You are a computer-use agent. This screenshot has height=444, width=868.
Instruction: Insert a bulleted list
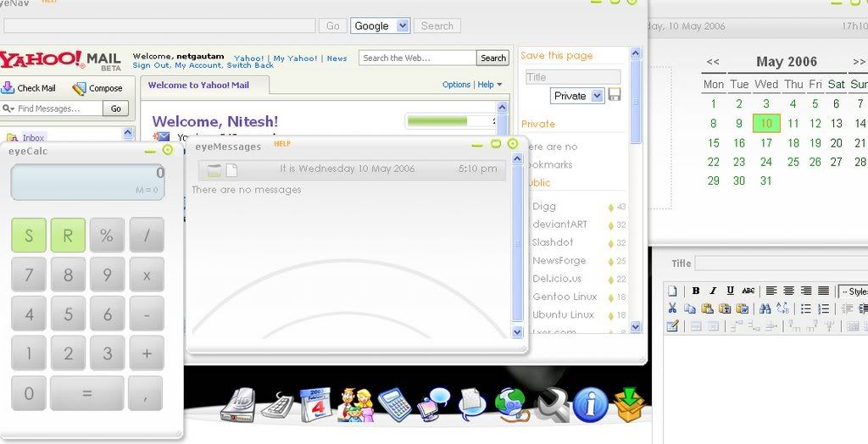point(806,308)
